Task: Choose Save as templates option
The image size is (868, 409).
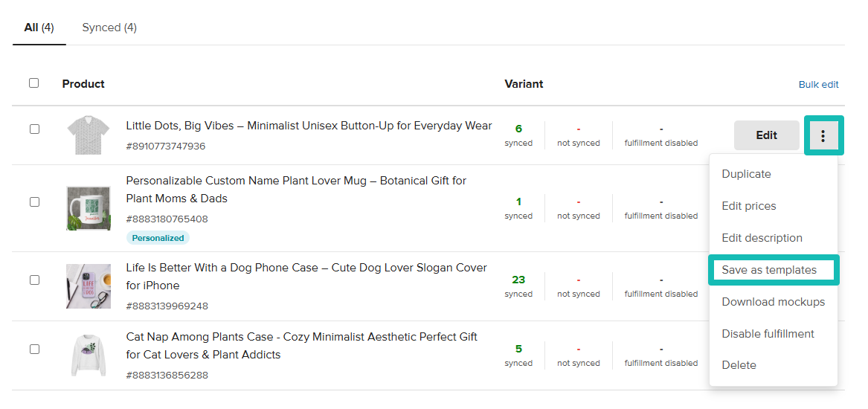Action: coord(769,270)
